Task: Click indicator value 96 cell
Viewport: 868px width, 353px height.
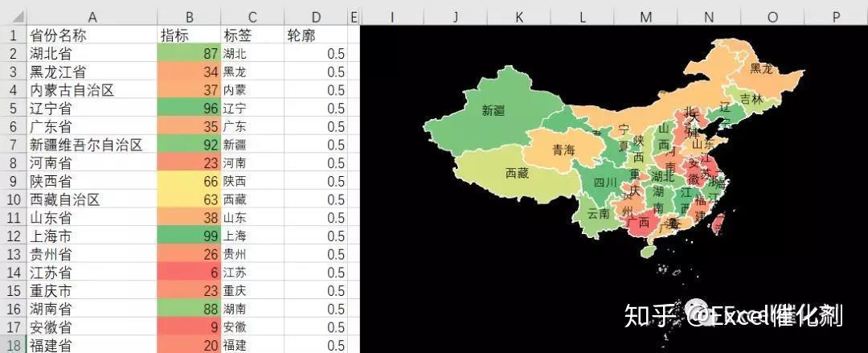Action: click(x=189, y=109)
